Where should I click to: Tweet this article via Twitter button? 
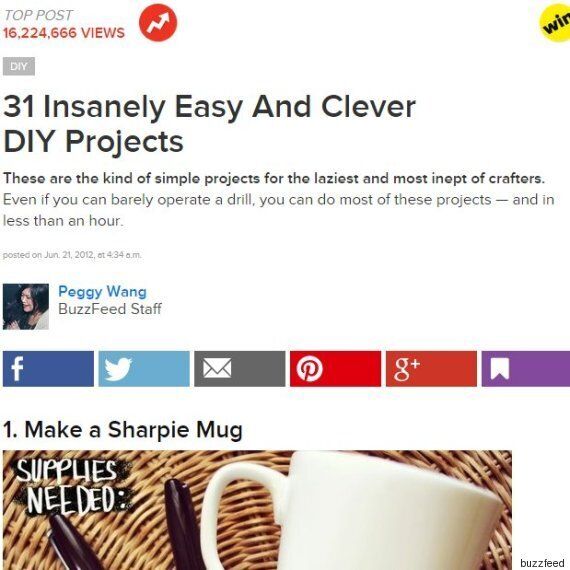[x=144, y=369]
